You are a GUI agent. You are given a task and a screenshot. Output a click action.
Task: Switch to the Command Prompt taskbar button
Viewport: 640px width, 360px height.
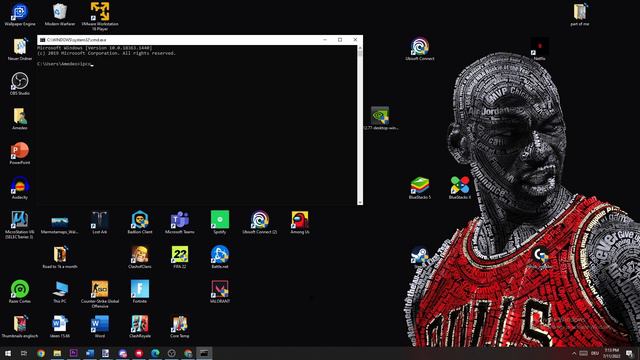[x=204, y=353]
